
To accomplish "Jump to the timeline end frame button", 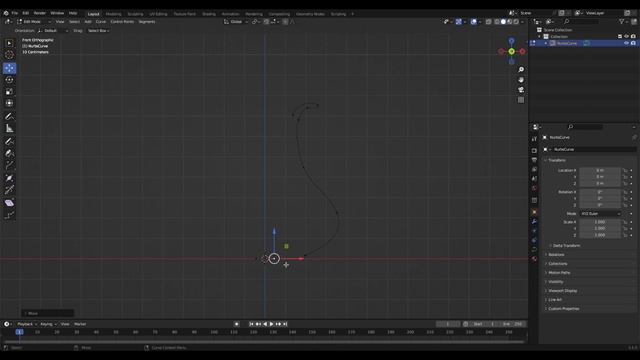I will 285,324.
